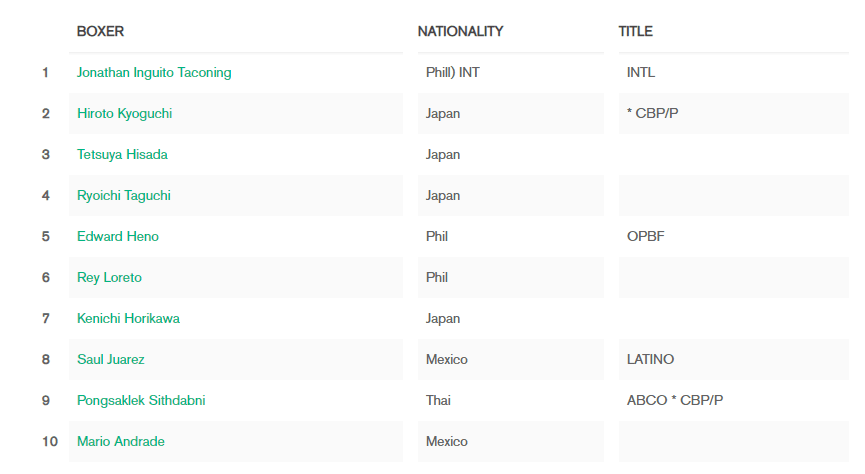The width and height of the screenshot is (865, 474).
Task: Click Phill) INT nationality cell
Action: (x=511, y=72)
